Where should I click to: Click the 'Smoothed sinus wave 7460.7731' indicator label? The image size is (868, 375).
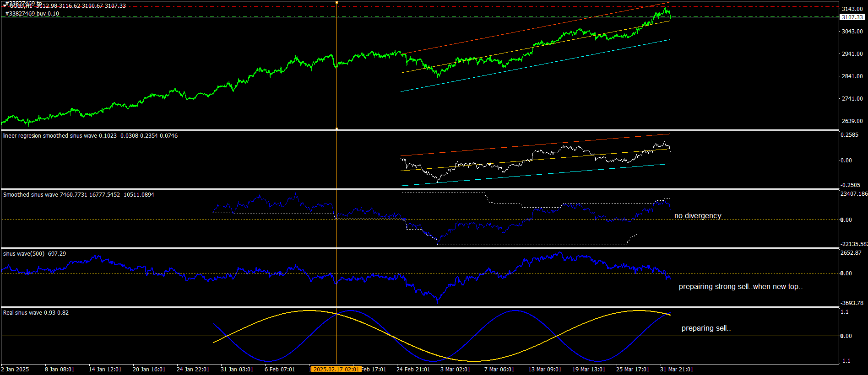click(x=78, y=195)
